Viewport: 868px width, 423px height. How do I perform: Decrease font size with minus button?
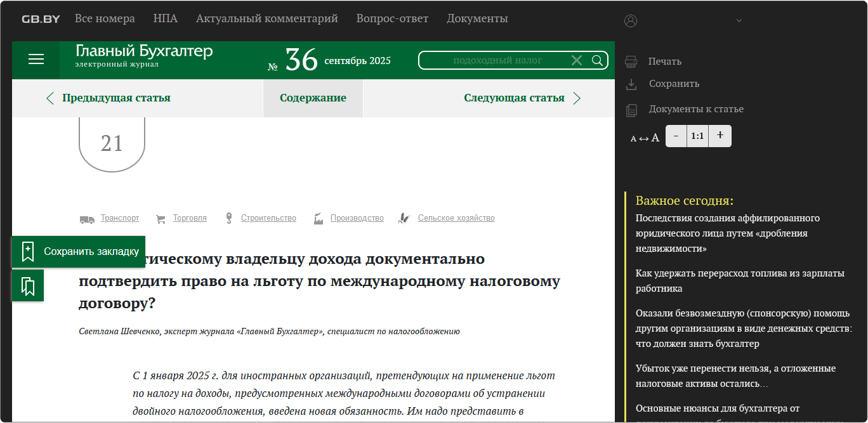[676, 136]
